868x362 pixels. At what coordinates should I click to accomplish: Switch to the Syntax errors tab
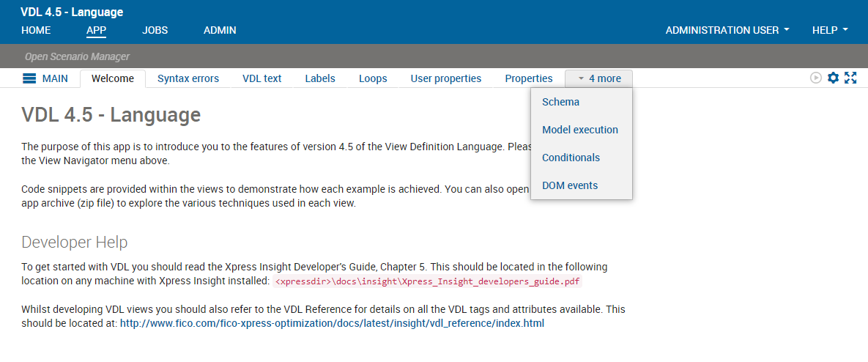tap(188, 78)
